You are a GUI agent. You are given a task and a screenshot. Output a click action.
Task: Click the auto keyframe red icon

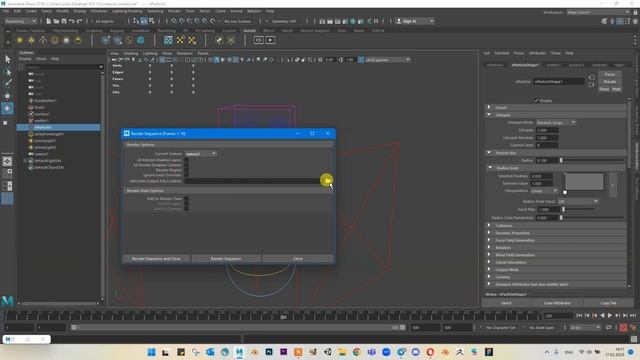click(623, 327)
